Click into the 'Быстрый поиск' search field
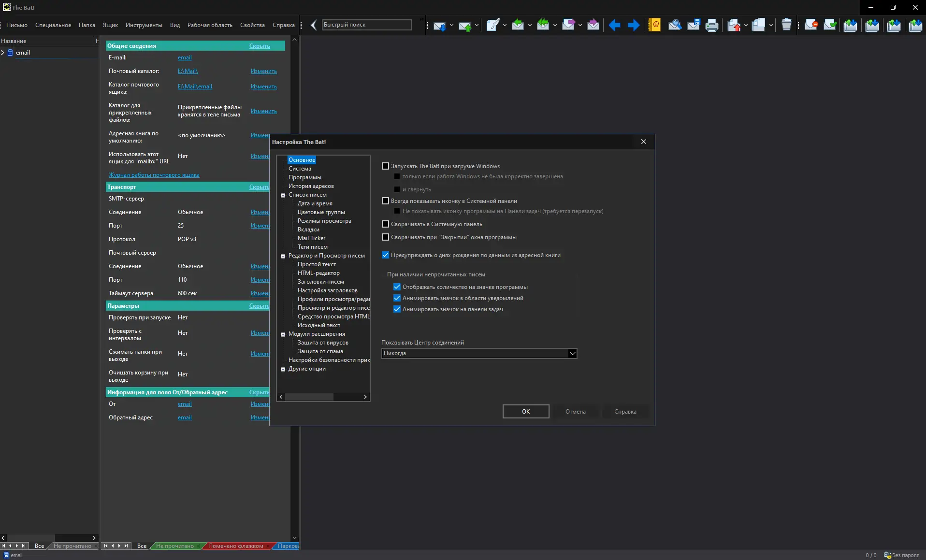Screen dimensions: 926x560 coord(367,25)
